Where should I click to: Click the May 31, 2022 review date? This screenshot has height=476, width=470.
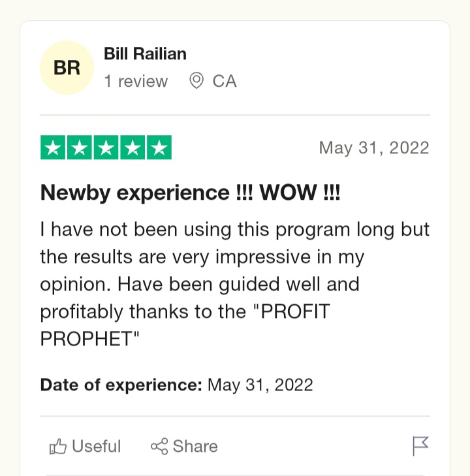point(374,148)
